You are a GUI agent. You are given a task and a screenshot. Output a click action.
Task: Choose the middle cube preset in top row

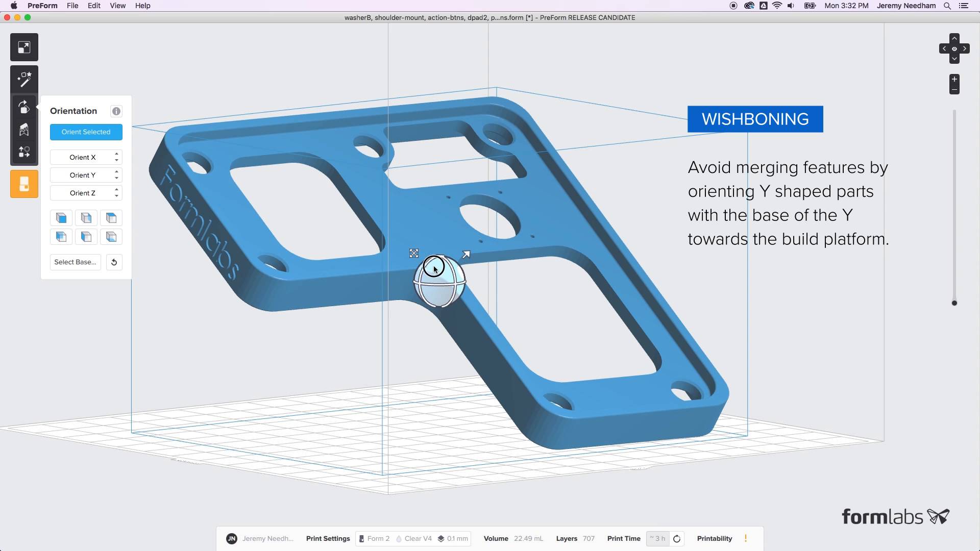click(x=86, y=218)
